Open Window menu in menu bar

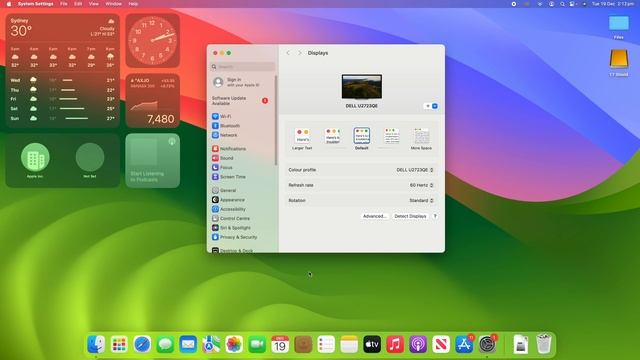(x=113, y=4)
